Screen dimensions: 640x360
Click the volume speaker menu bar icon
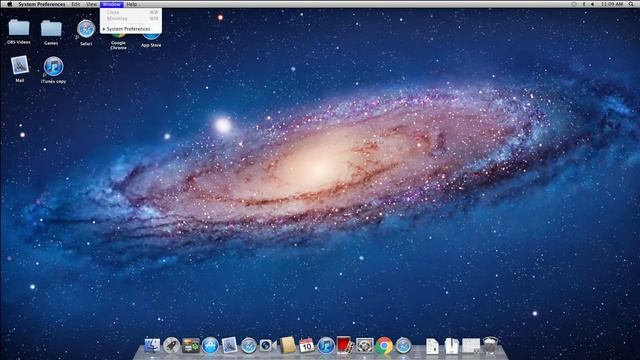(x=592, y=4)
